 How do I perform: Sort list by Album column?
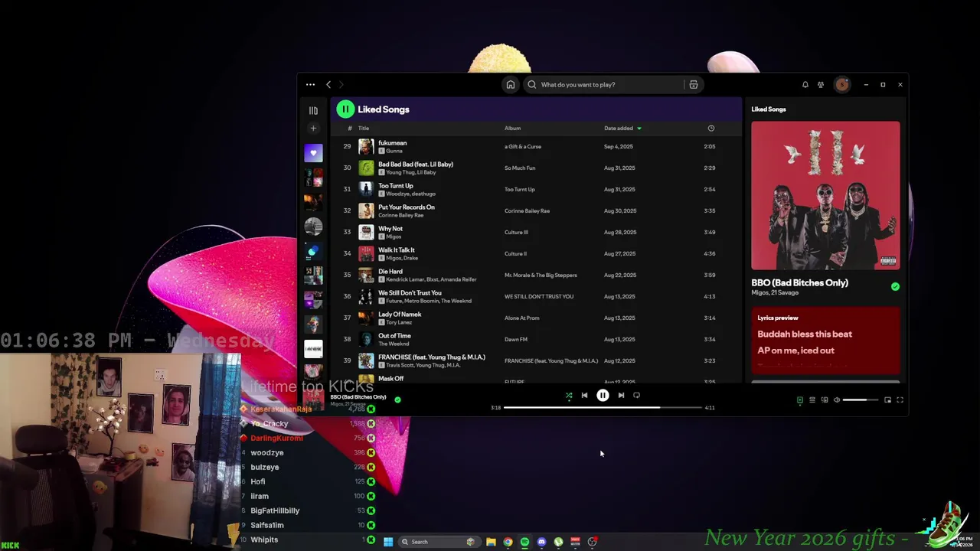[x=512, y=129]
